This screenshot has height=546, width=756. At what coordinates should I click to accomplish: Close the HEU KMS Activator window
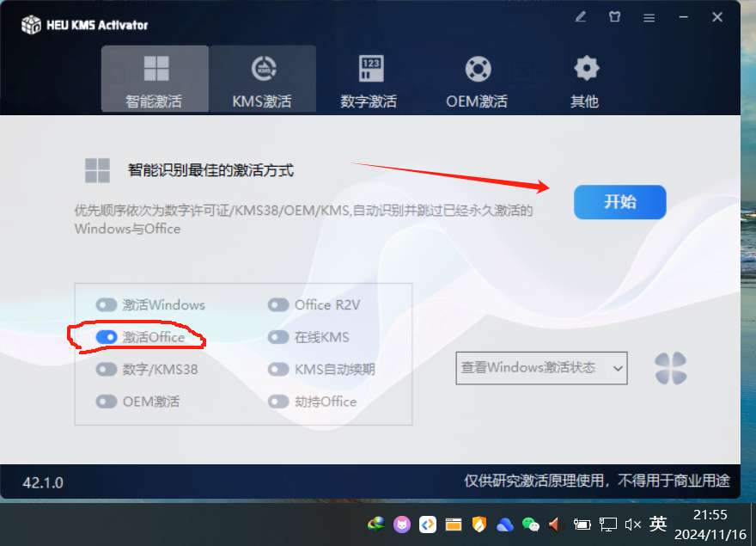pyautogui.click(x=717, y=17)
